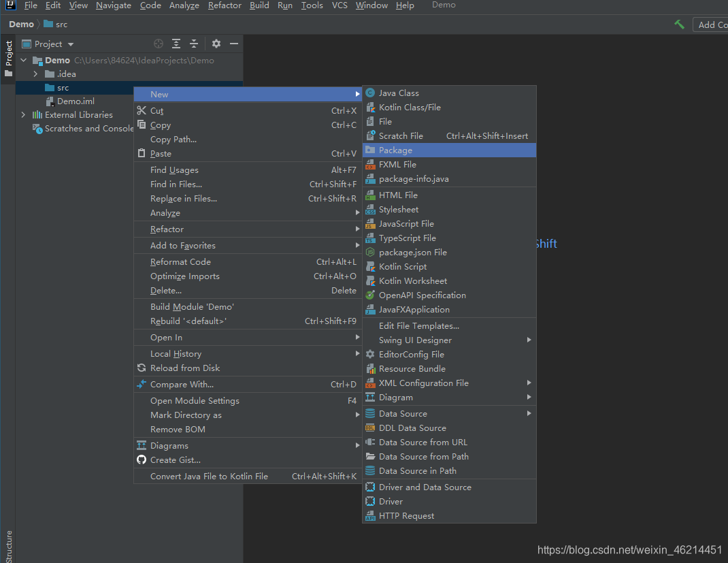The width and height of the screenshot is (728, 563).
Task: Choose Mark Directory as
Action: point(248,415)
